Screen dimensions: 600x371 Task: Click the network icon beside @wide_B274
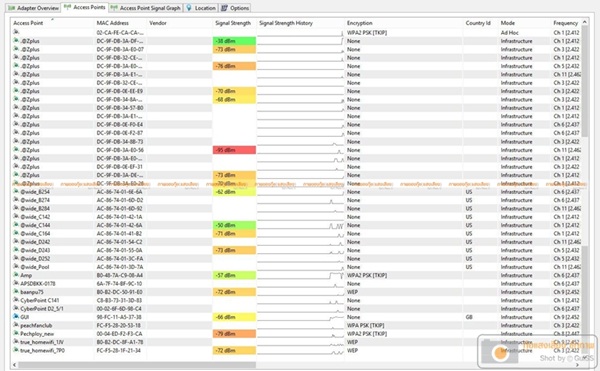click(16, 200)
